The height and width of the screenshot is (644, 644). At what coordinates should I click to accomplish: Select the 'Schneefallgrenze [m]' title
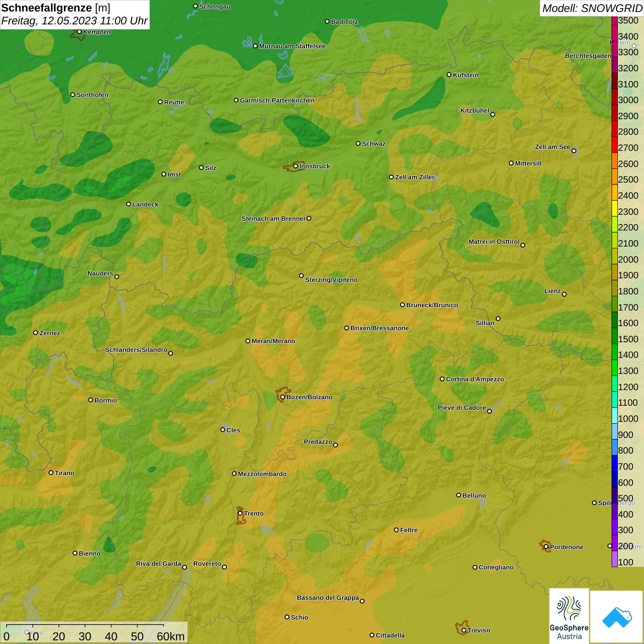coord(56,7)
